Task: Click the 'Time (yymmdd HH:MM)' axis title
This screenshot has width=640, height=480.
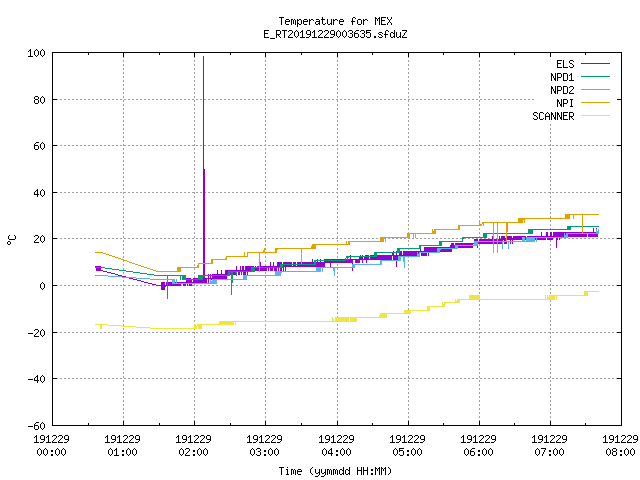Action: (x=336, y=471)
